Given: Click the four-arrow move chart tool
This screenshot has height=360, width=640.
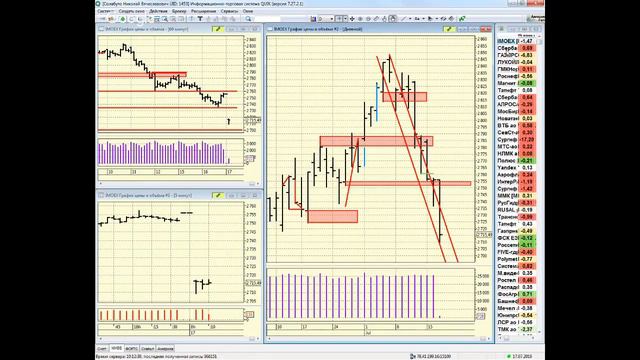Looking at the screenshot, I should point(352,19).
